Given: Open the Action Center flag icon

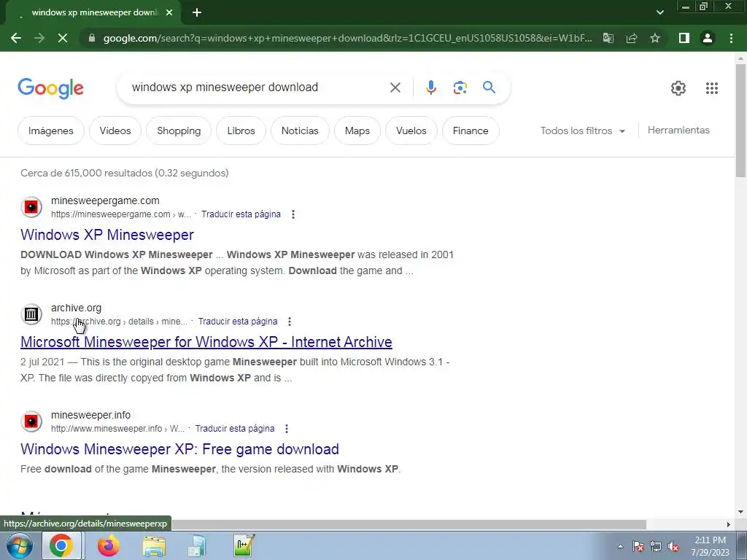Looking at the screenshot, I should pyautogui.click(x=638, y=546).
